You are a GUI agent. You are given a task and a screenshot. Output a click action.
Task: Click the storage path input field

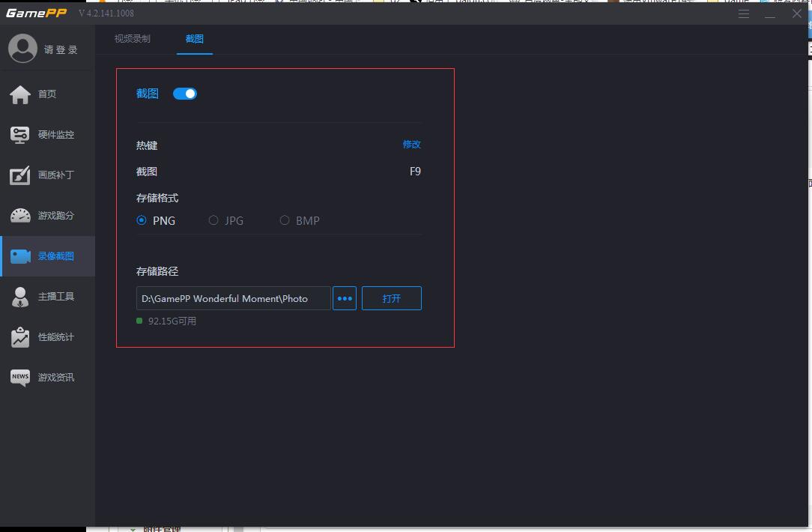pyautogui.click(x=232, y=297)
